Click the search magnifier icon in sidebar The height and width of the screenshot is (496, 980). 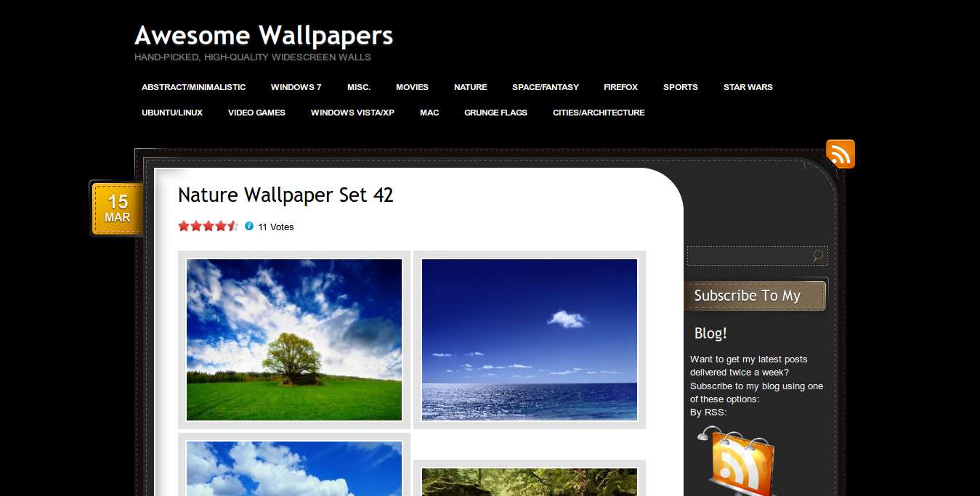coord(818,256)
